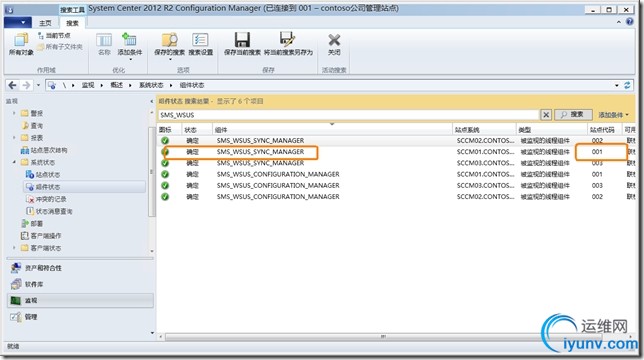This screenshot has width=644, height=360.
Task: Open the address bar dropdown arrow at right
Action: point(616,85)
